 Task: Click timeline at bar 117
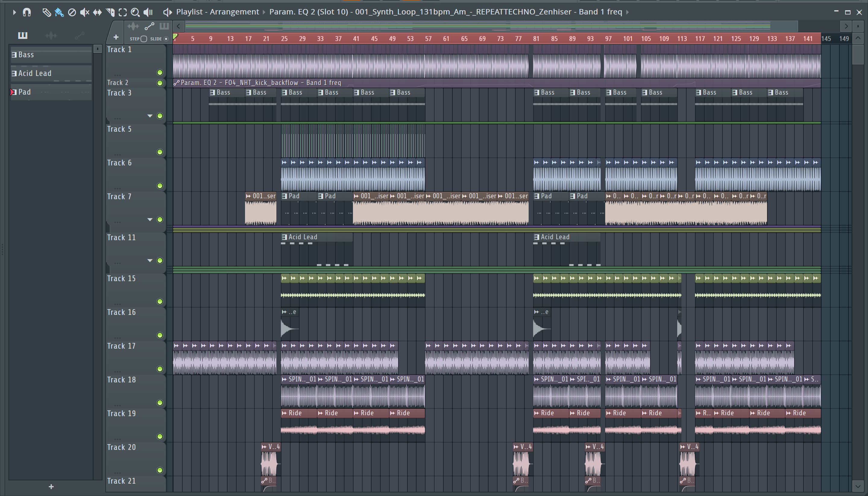point(700,39)
